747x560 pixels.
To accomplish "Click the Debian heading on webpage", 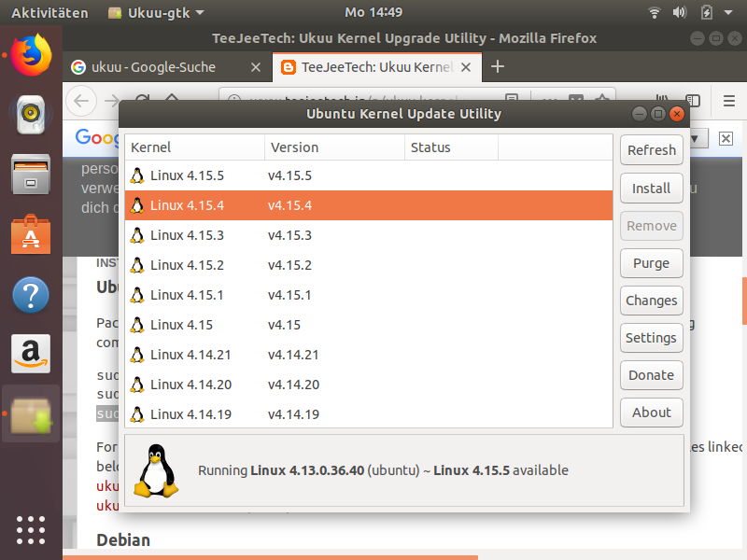I will (123, 540).
